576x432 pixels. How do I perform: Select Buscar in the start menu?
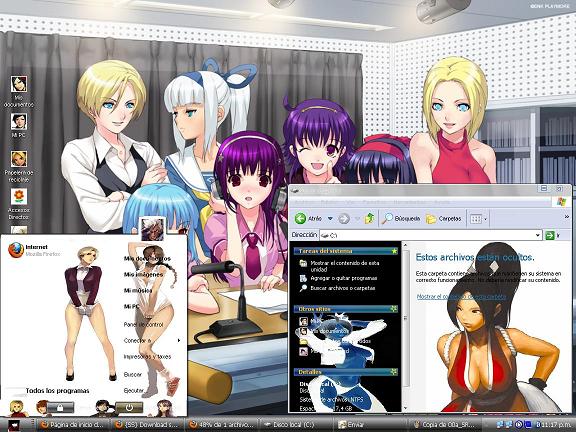coord(133,375)
